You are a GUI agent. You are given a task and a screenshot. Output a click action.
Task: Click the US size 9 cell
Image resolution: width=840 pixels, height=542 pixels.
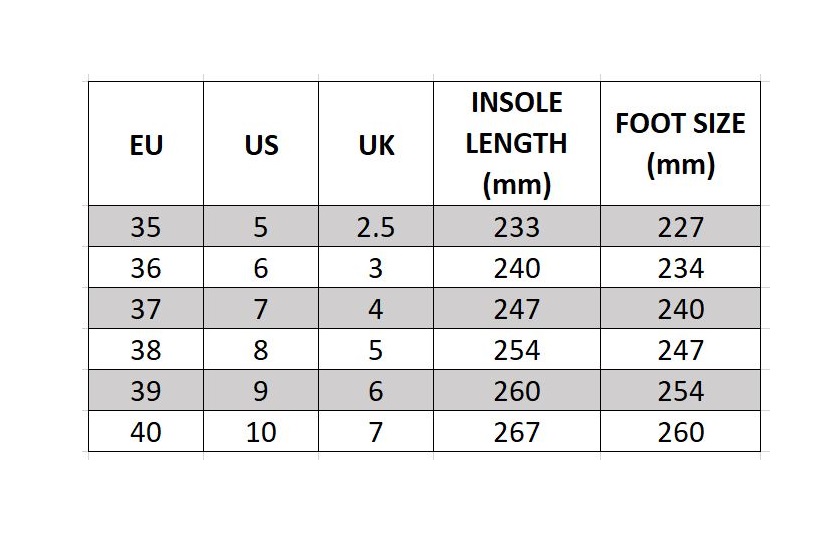(261, 390)
